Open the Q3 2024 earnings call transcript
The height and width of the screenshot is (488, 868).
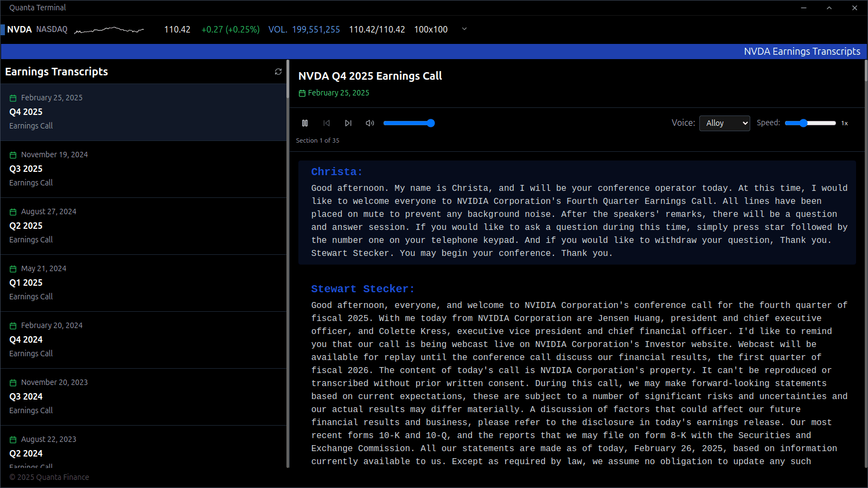(143, 397)
